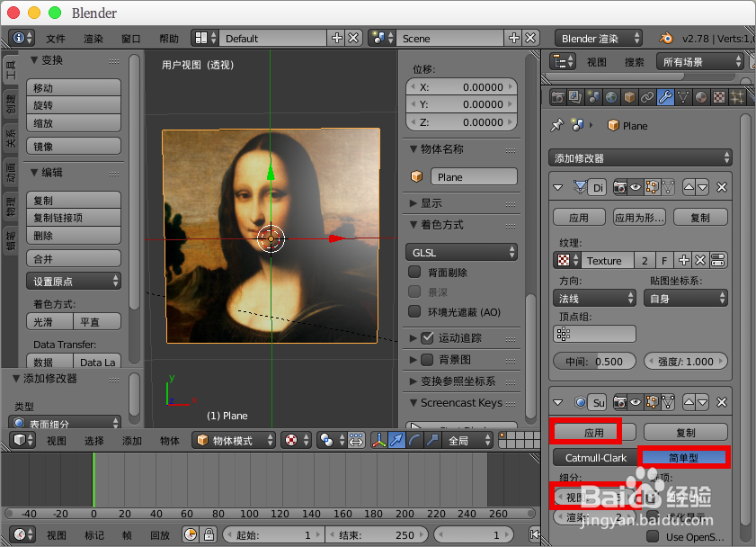The width and height of the screenshot is (756, 547).
Task: Add a new texture with plus icon
Action: [x=684, y=261]
